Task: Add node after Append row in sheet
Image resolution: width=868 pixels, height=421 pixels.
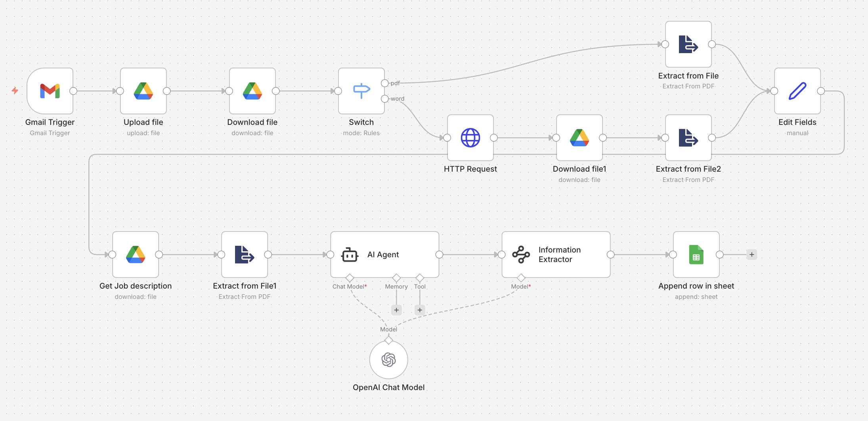Action: (752, 255)
